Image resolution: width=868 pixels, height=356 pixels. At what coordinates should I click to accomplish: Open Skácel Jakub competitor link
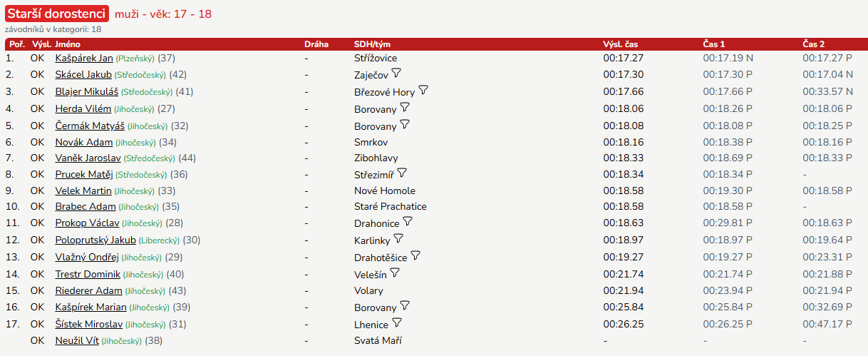(83, 75)
